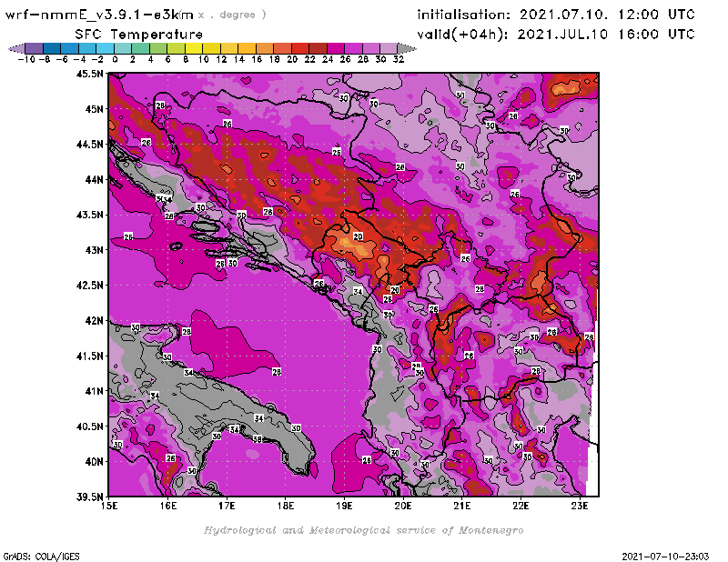Click the '42.5N' latitude label
Image resolution: width=728 pixels, height=562 pixels.
[90, 286]
